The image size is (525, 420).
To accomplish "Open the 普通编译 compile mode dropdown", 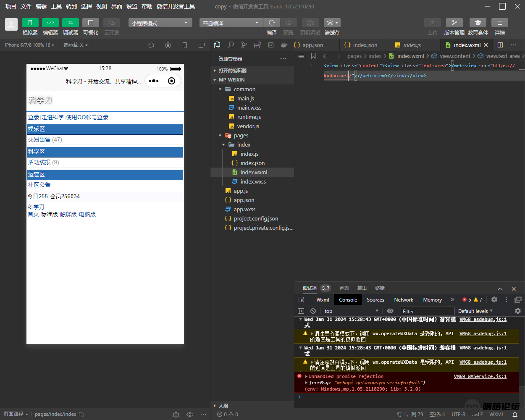I will click(231, 23).
